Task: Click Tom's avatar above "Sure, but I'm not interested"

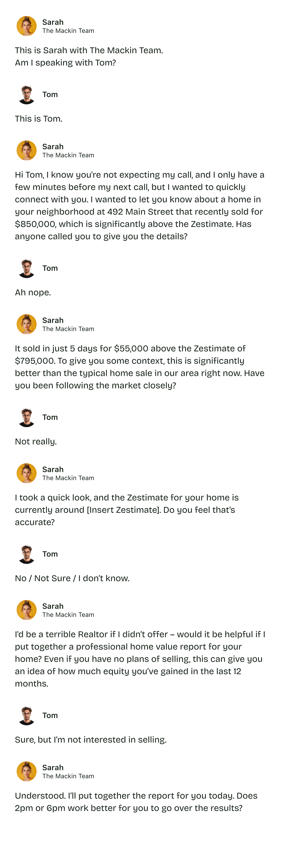Action: coord(27,716)
